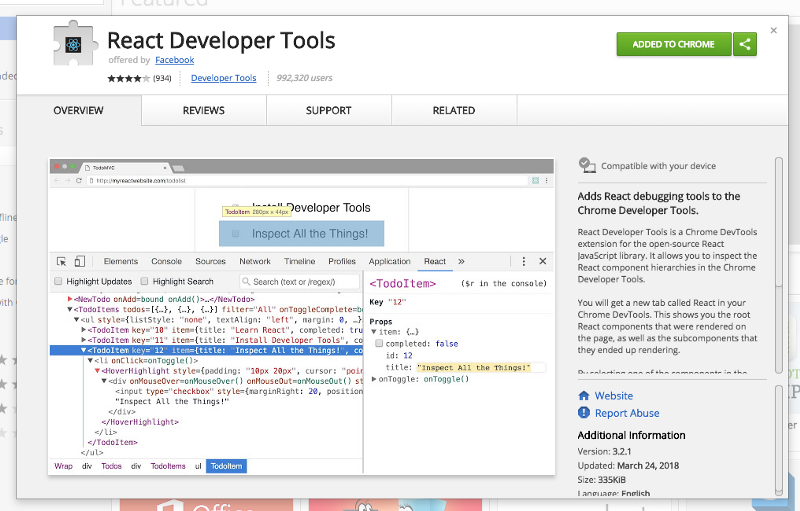800x511 pixels.
Task: Expand the onToggle prop triangle
Action: coord(374,379)
